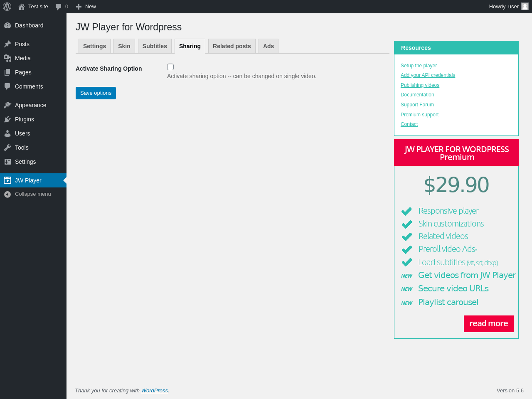Select JW Player in the sidebar menu
Viewport: 532px width, 399px height.
click(x=33, y=180)
